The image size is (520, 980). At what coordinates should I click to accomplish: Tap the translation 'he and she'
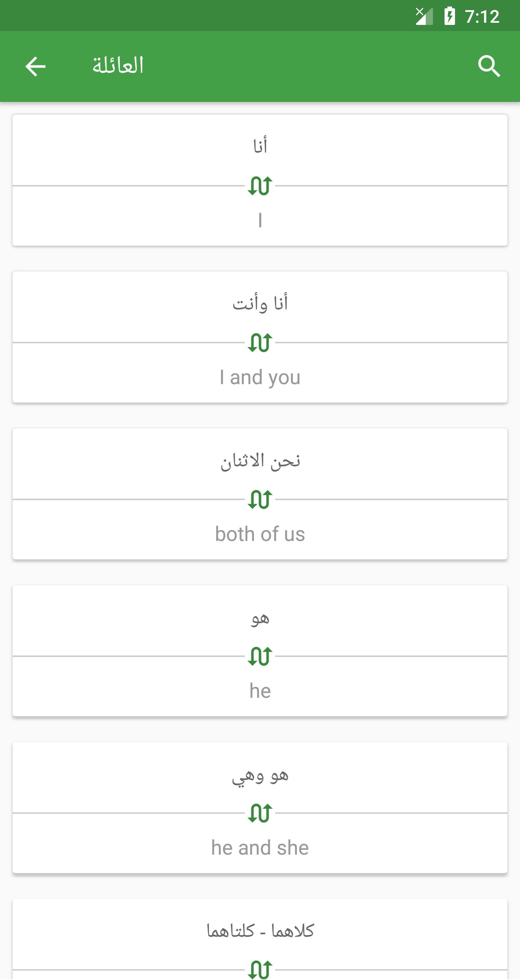pyautogui.click(x=260, y=847)
